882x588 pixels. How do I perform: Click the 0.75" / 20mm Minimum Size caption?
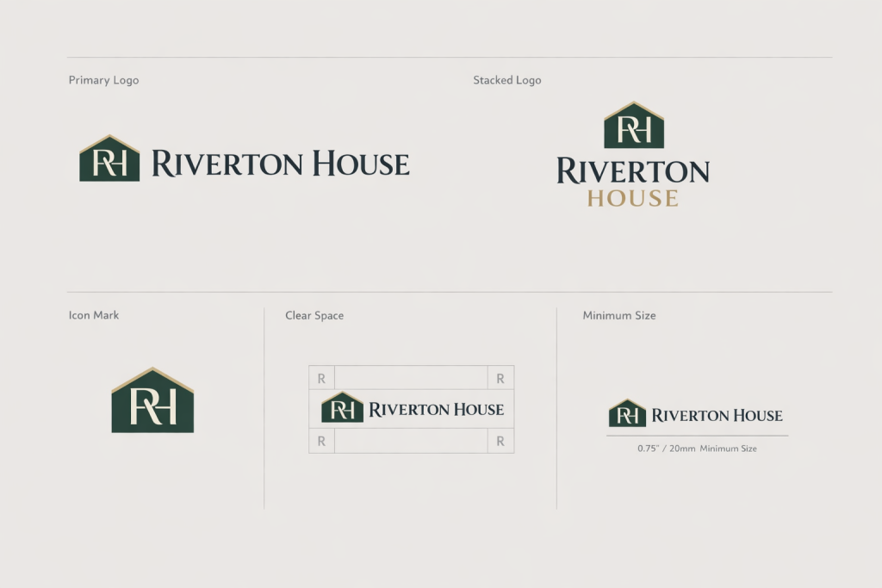[697, 449]
